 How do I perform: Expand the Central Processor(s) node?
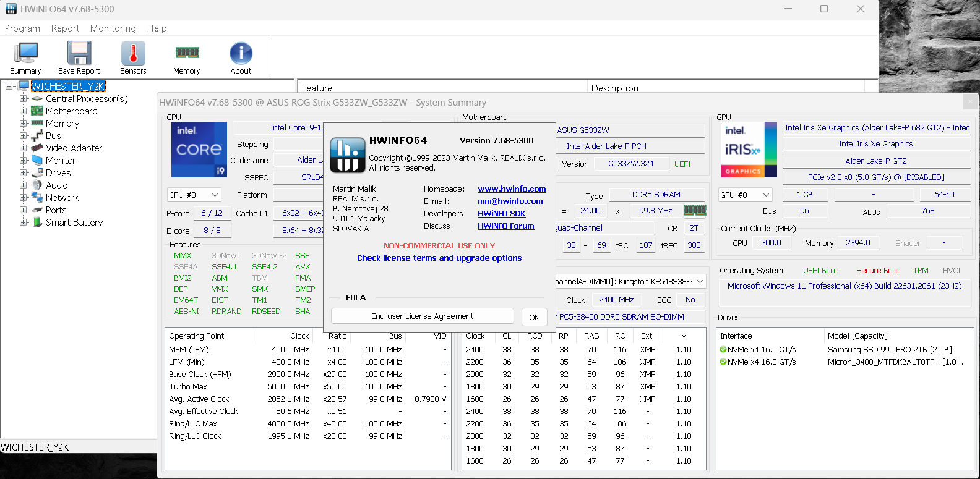pyautogui.click(x=23, y=98)
